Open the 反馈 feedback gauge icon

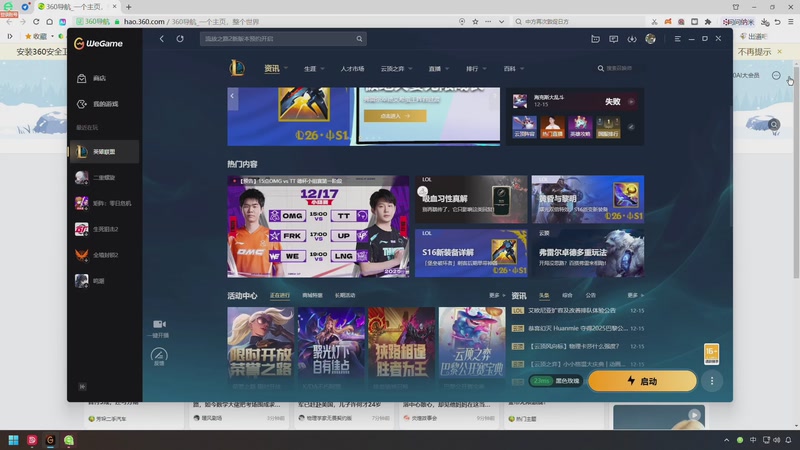(159, 357)
